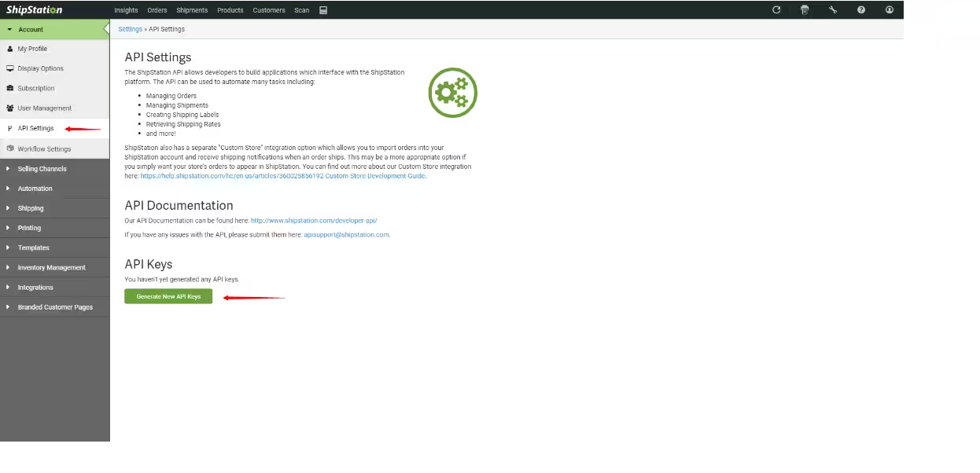The width and height of the screenshot is (980, 473).
Task: Open the Custom Store Development Guide link
Action: click(283, 176)
